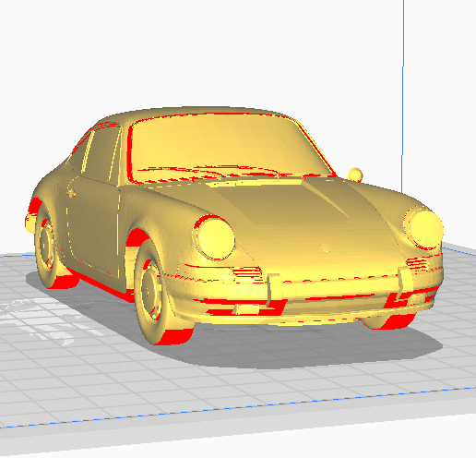476x458 pixels.
Task: Select the yellow car model on the build plate
Action: (x=233, y=224)
